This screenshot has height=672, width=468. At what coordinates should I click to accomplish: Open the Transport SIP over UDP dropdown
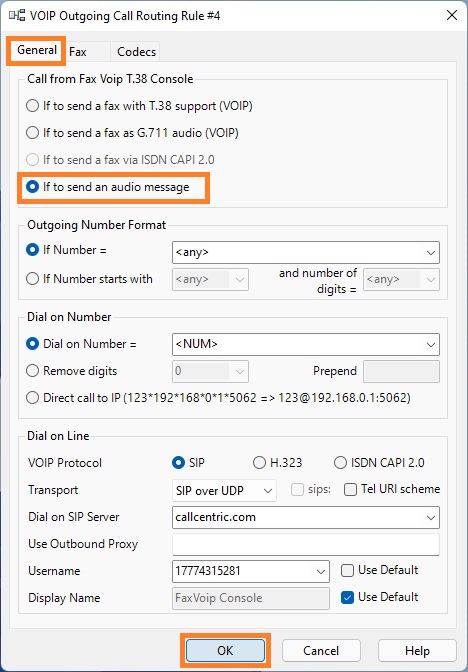224,491
